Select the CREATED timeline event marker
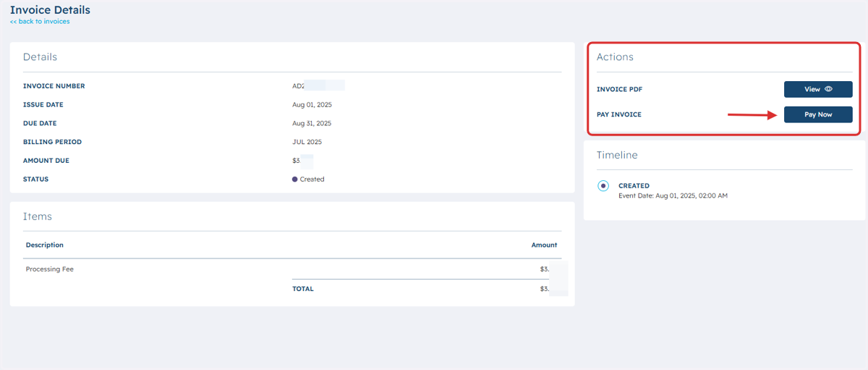 point(603,186)
